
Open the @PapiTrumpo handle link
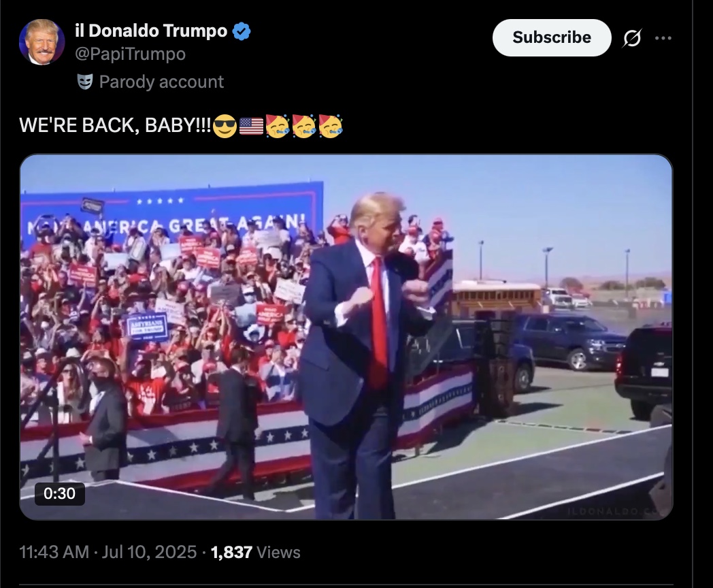tap(130, 54)
